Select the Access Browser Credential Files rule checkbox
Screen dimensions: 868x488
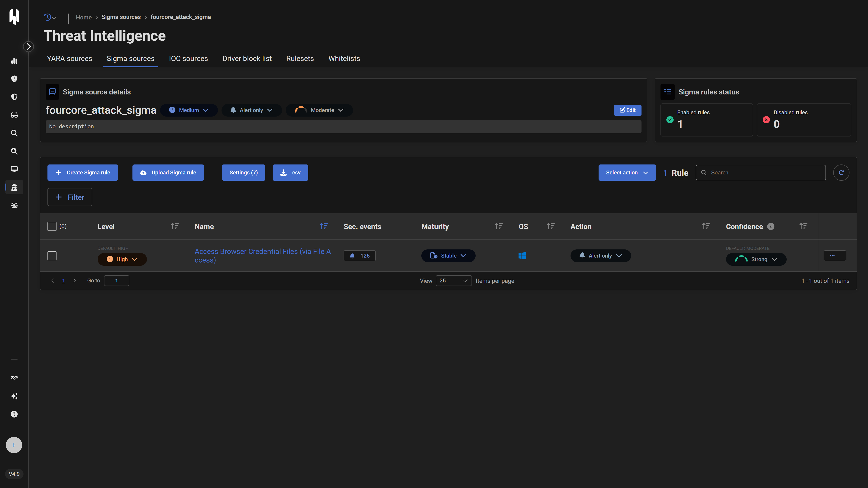(x=52, y=256)
